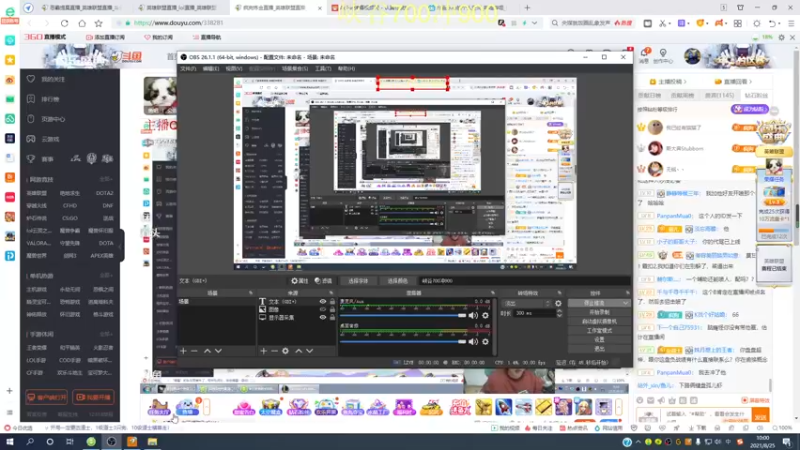
Task: Open 消息 message icon in Douyu header
Action: coord(644,54)
